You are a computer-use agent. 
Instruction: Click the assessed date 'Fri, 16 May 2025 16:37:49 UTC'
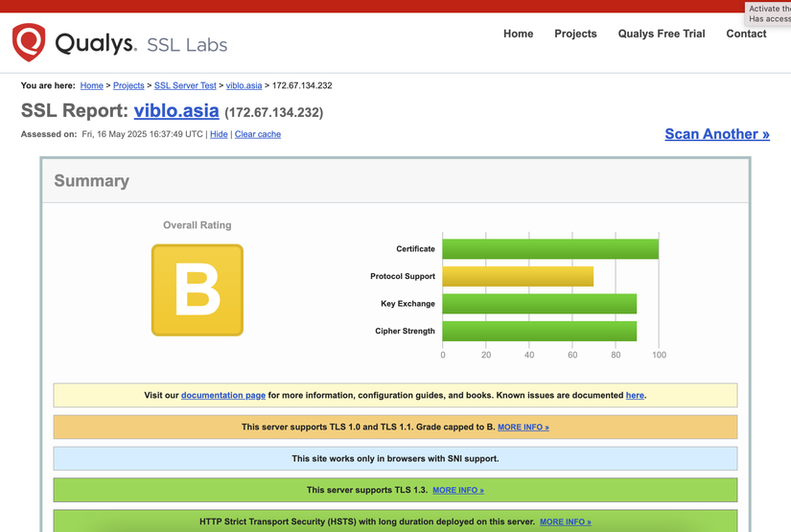(142, 134)
